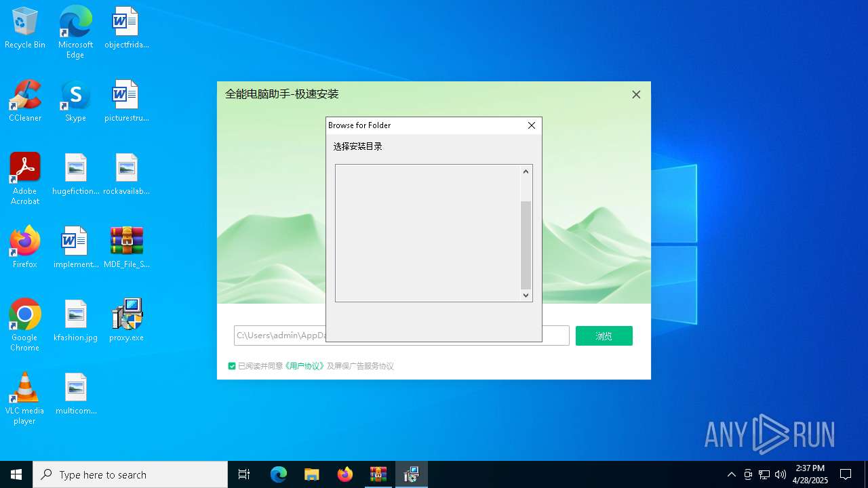This screenshot has height=488, width=868.
Task: Close the 全能电脑助手 installer window
Action: 636,95
